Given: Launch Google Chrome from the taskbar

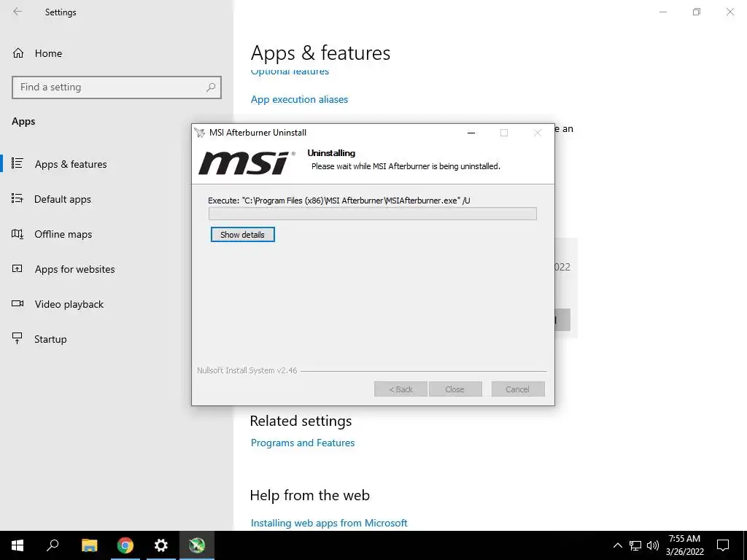Looking at the screenshot, I should tap(125, 545).
